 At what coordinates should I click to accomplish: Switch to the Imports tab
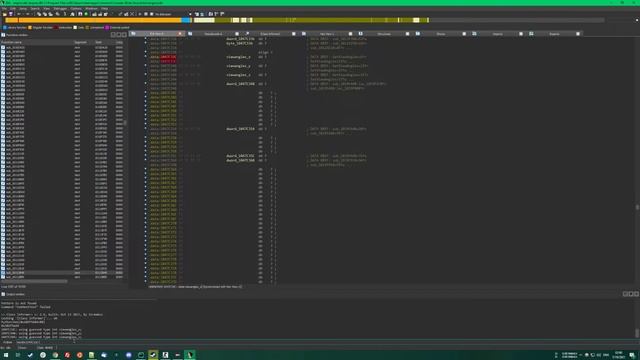tap(497, 34)
